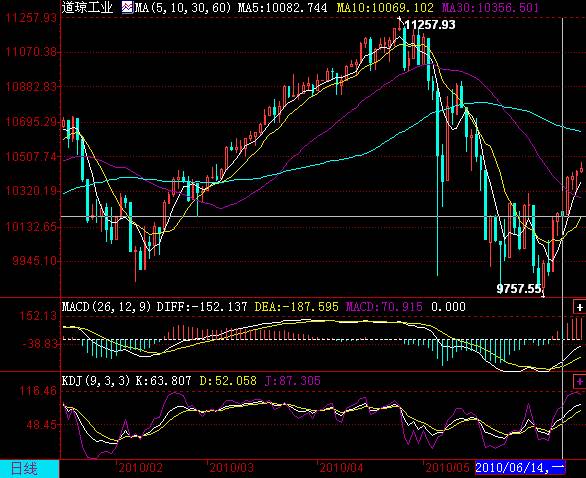This screenshot has height=478, width=586.
Task: Expand the KDJ panel plus button
Action: click(580, 382)
